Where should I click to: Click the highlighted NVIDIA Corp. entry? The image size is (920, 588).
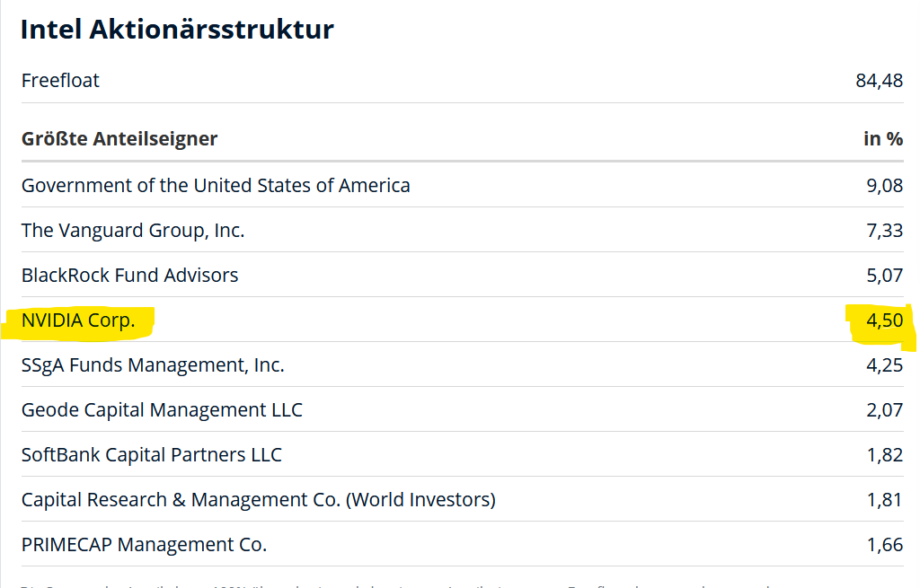point(78,320)
